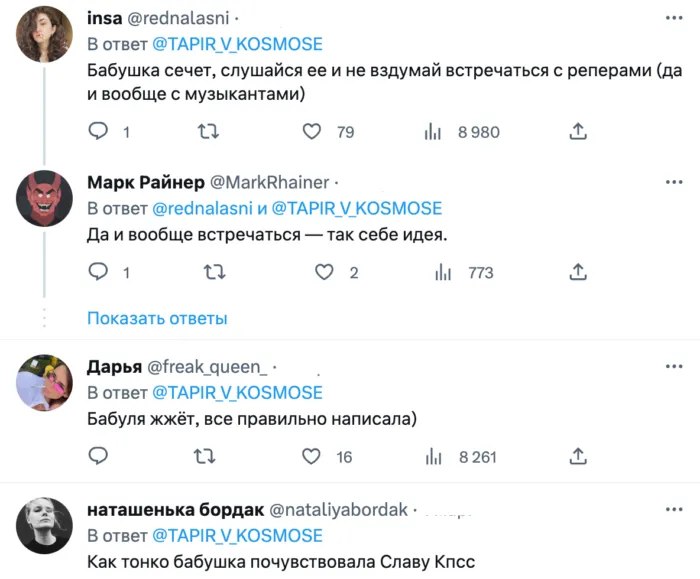Viewport: 700px width, 579px height.
Task: Like Дарья's tweet with 16 likes
Action: point(312,457)
